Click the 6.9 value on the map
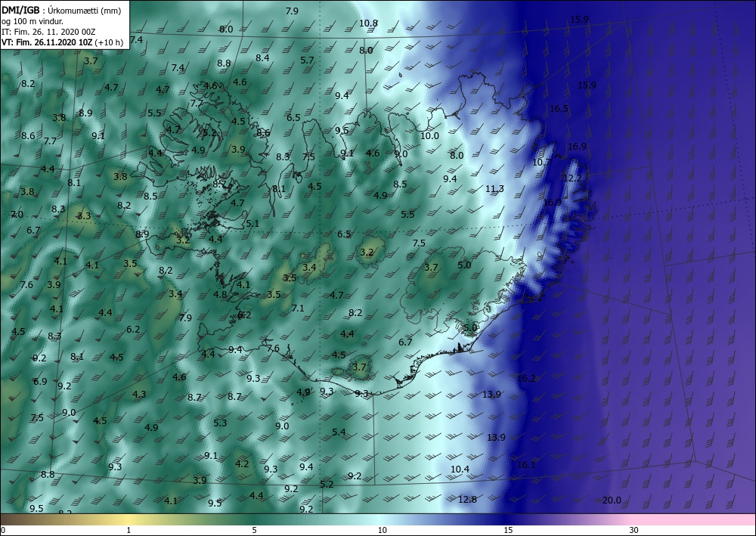This screenshot has height=536, width=756. (x=40, y=381)
